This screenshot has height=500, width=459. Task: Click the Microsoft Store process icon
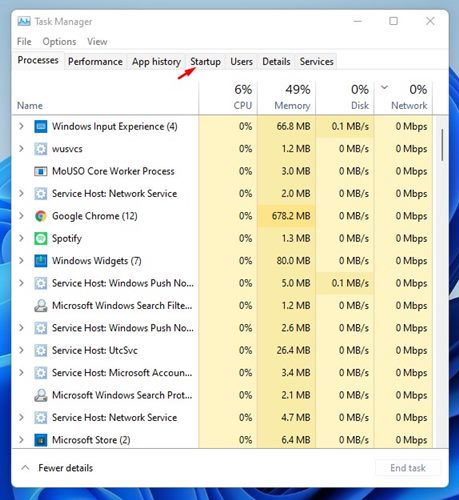click(41, 440)
